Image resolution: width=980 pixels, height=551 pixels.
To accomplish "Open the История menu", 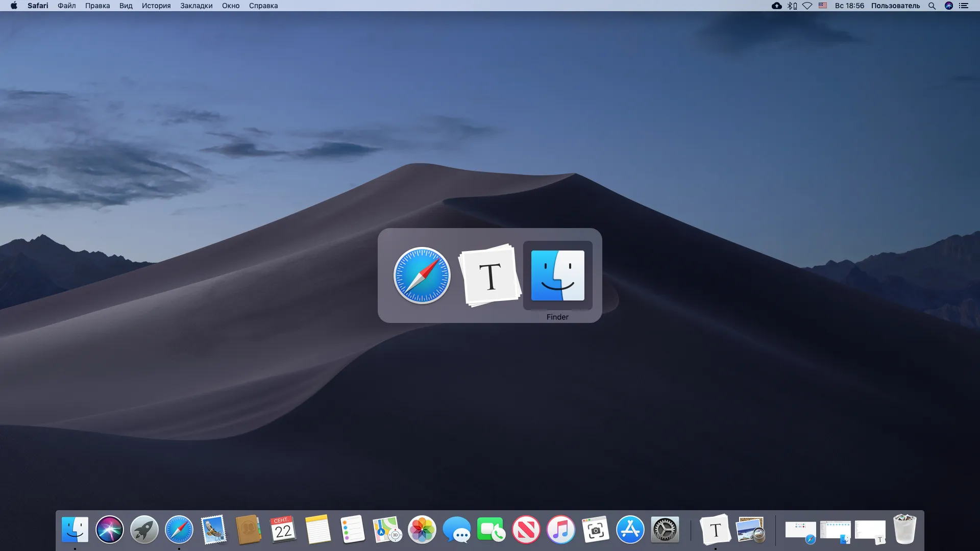I will pos(156,6).
